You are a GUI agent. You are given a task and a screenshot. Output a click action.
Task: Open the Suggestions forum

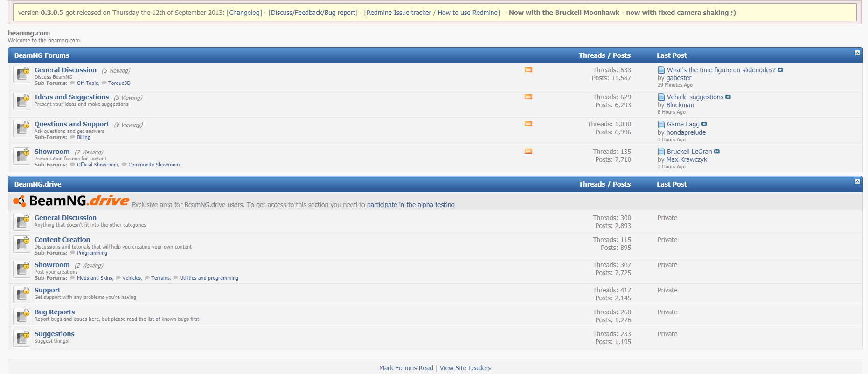click(55, 334)
